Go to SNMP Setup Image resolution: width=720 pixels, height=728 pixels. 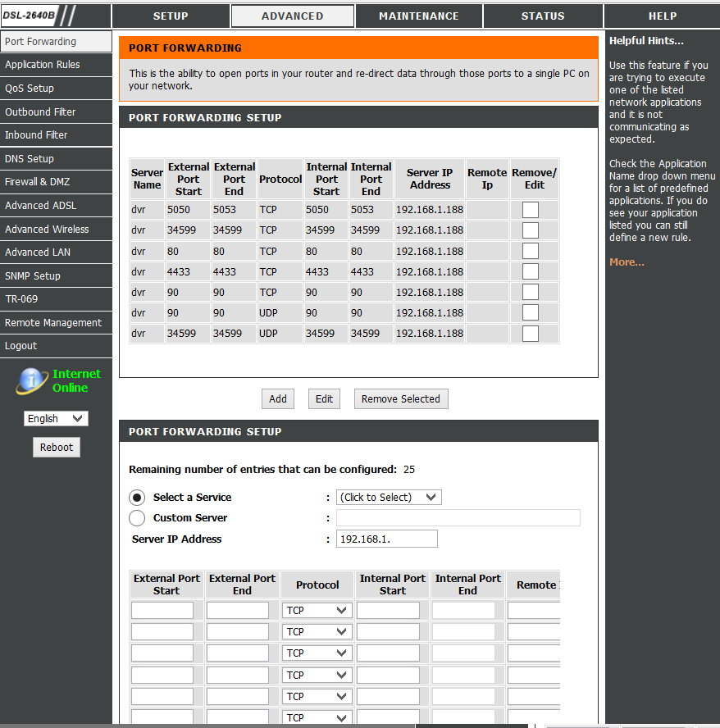click(56, 275)
